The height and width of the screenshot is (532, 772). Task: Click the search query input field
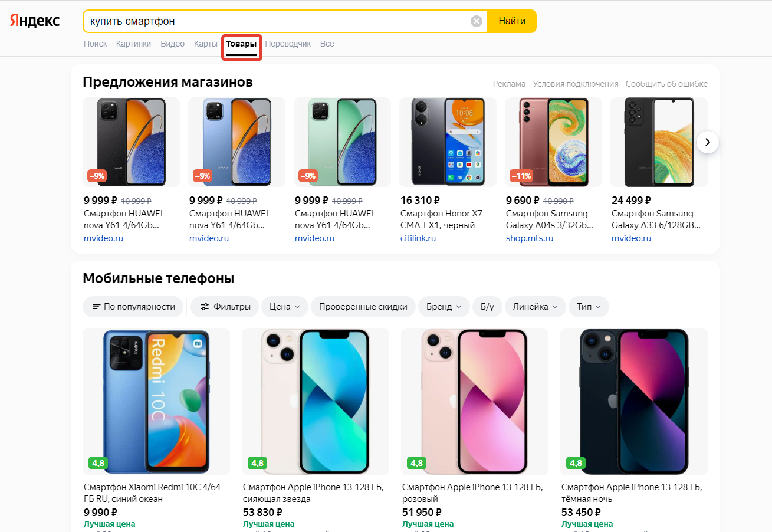[277, 21]
